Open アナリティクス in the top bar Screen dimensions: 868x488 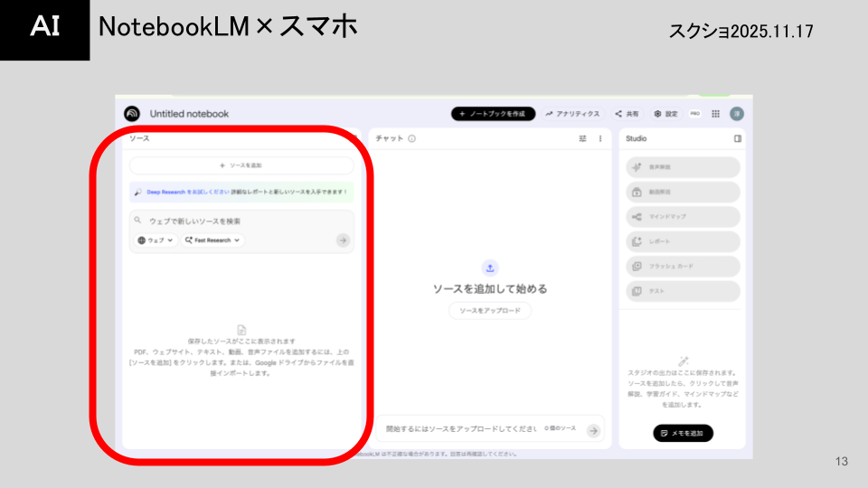pos(572,114)
